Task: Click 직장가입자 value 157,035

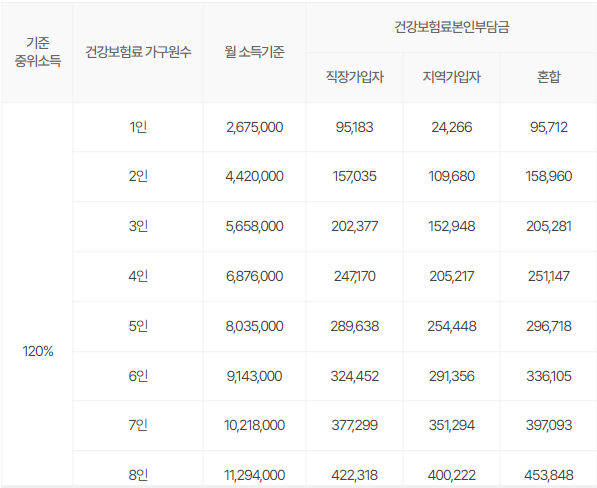Action: click(x=354, y=177)
